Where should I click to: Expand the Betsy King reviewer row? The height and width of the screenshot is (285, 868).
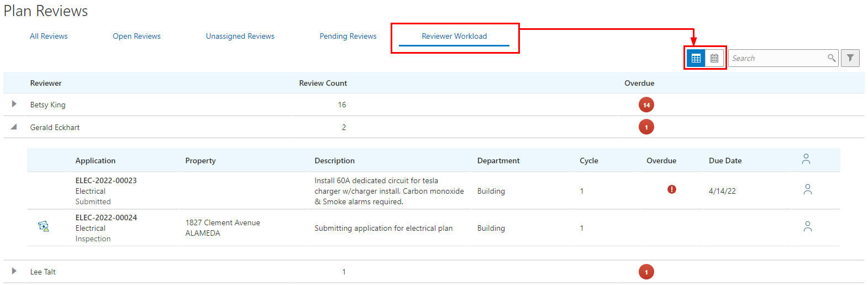point(14,104)
